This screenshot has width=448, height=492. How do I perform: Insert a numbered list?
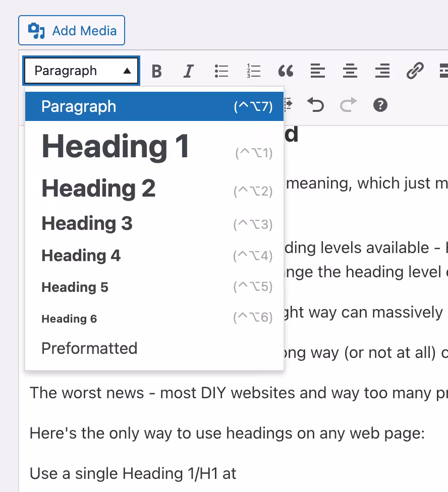(254, 71)
